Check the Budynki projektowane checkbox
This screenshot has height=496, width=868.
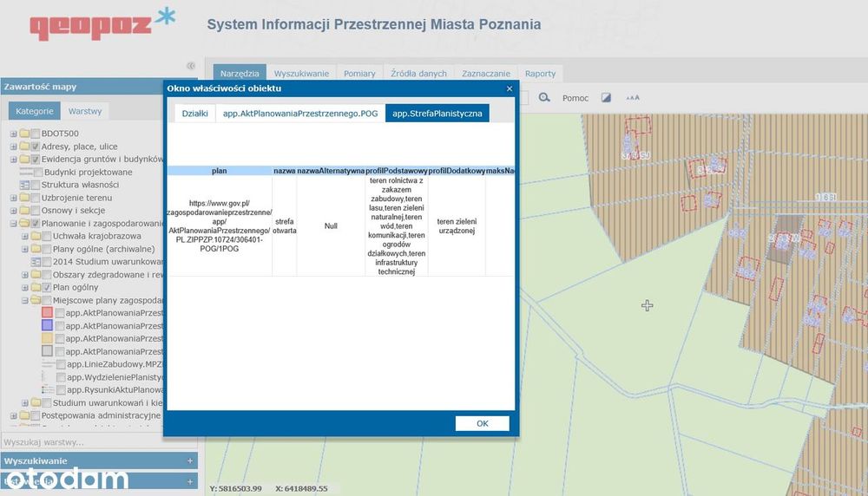(x=38, y=172)
